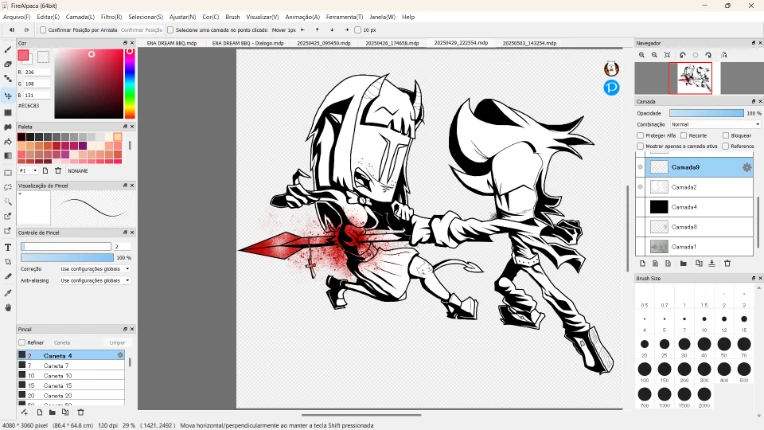Flip canvas view in Navigator

(x=724, y=55)
